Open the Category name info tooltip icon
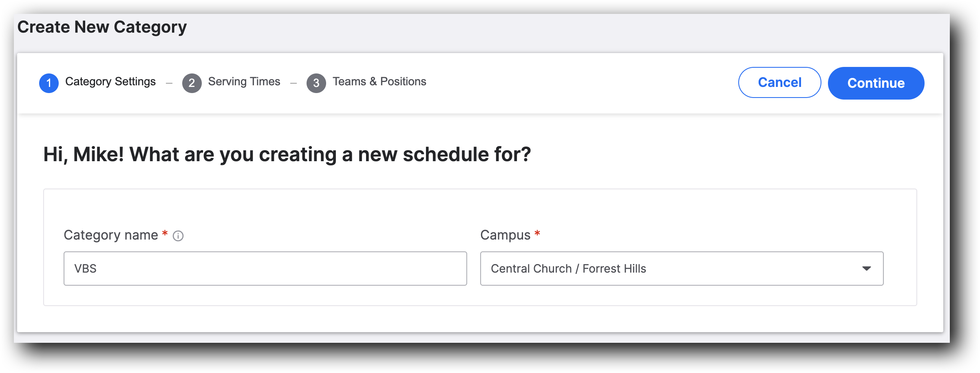980x373 pixels. coord(178,235)
